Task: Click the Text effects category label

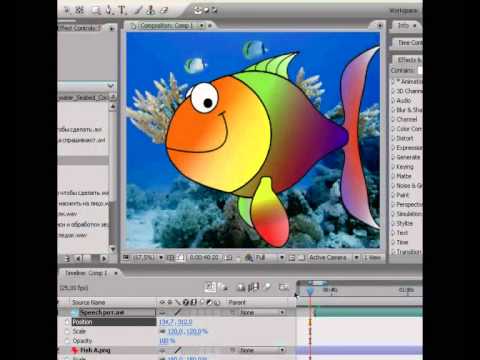Action: [402, 233]
